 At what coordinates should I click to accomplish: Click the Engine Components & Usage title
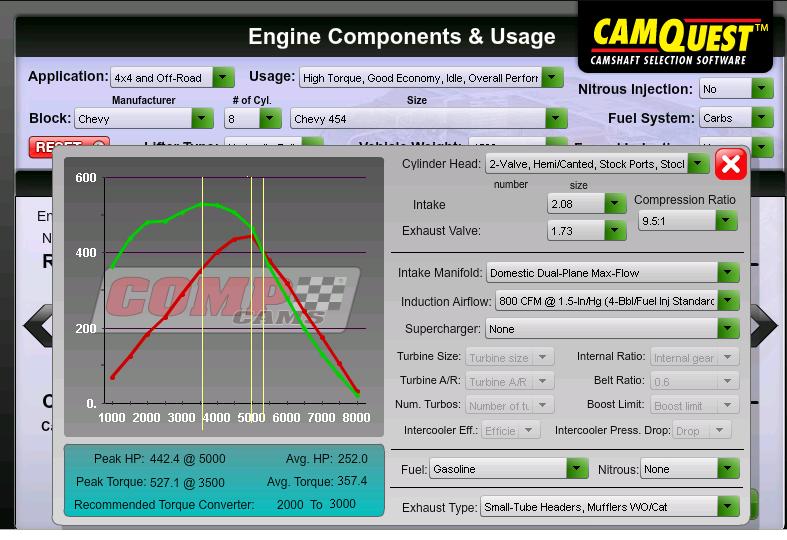(x=402, y=37)
